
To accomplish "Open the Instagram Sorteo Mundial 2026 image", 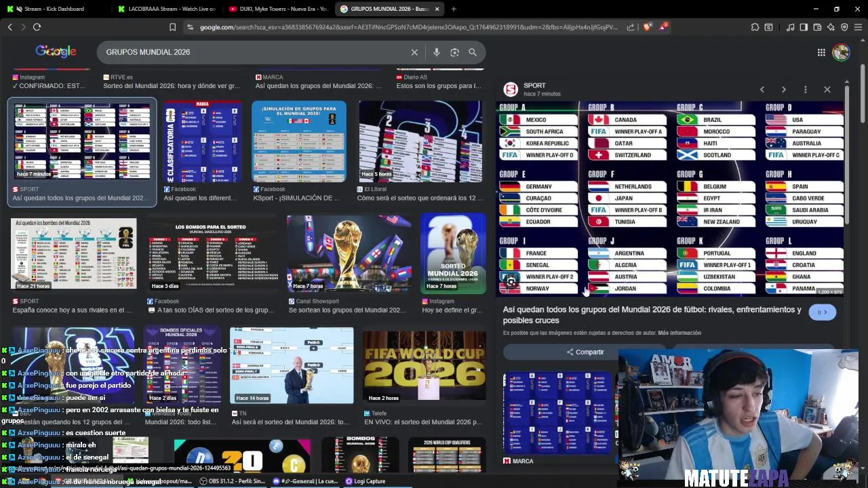I will pos(453,253).
